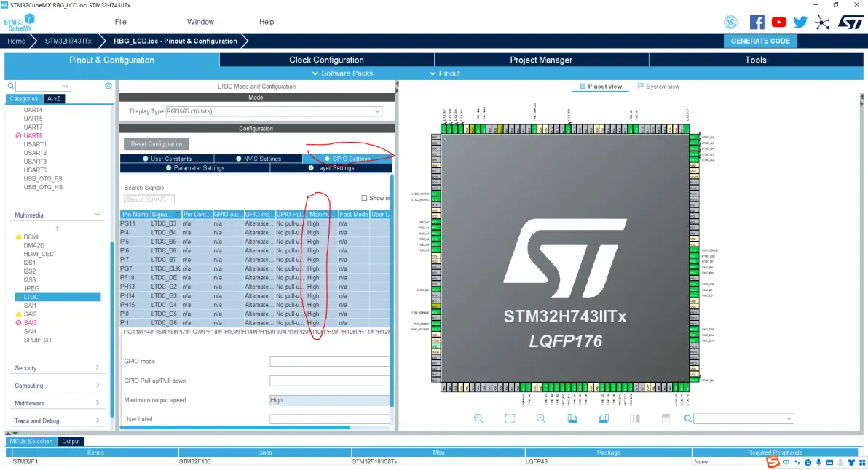Switch to Tools tab
Image resolution: width=868 pixels, height=470 pixels.
756,60
